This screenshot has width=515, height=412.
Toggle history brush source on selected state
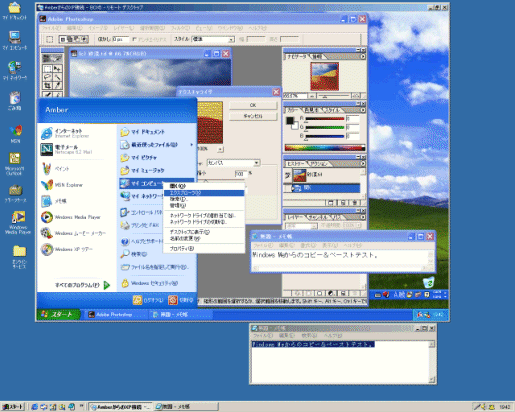(x=287, y=188)
